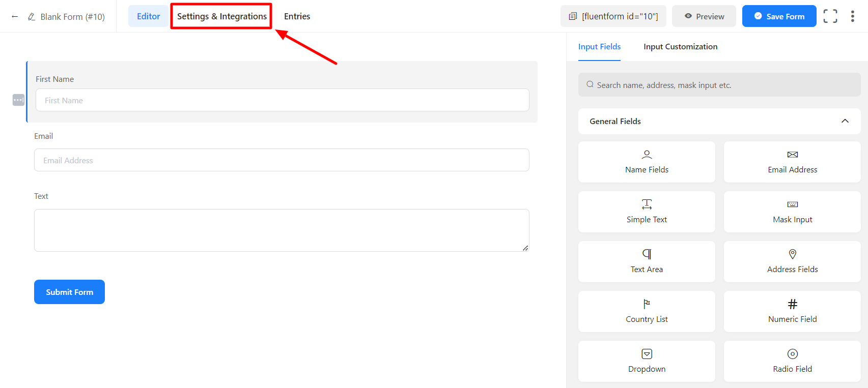
Task: Switch to Settings & Integrations tab
Action: coord(221,16)
